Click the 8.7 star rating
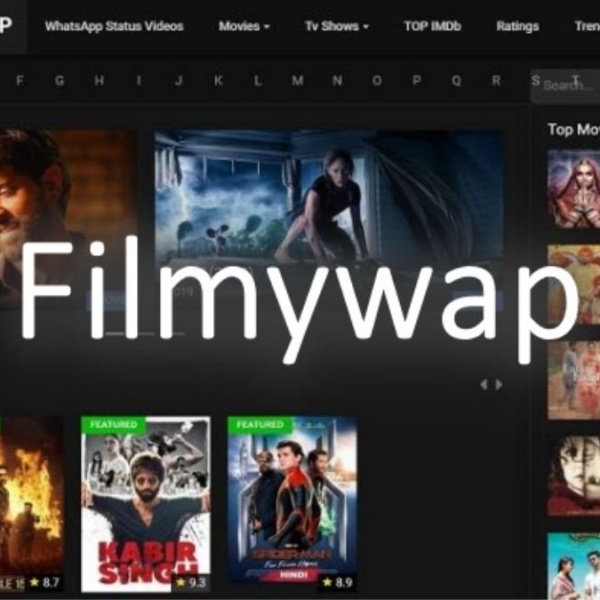 (x=45, y=583)
